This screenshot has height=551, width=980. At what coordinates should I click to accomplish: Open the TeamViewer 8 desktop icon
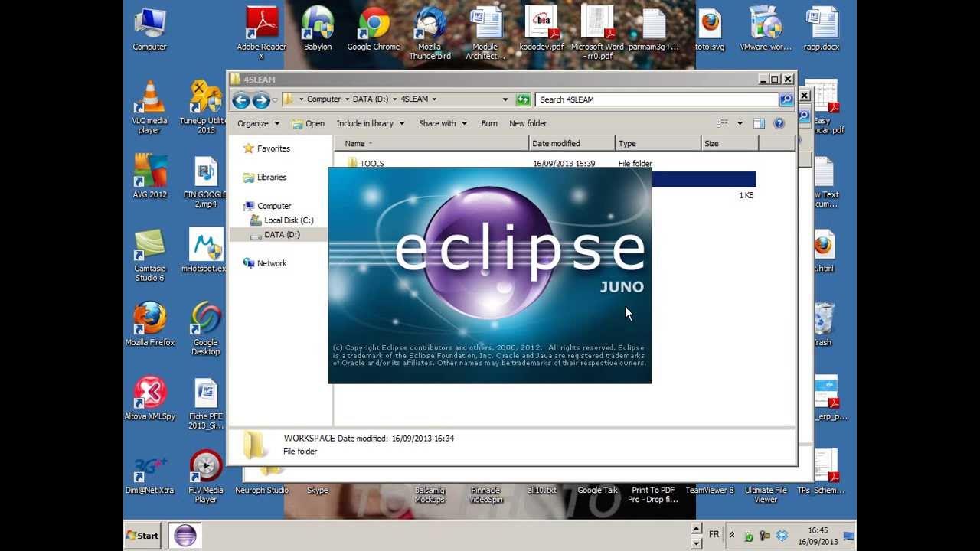coord(710,491)
